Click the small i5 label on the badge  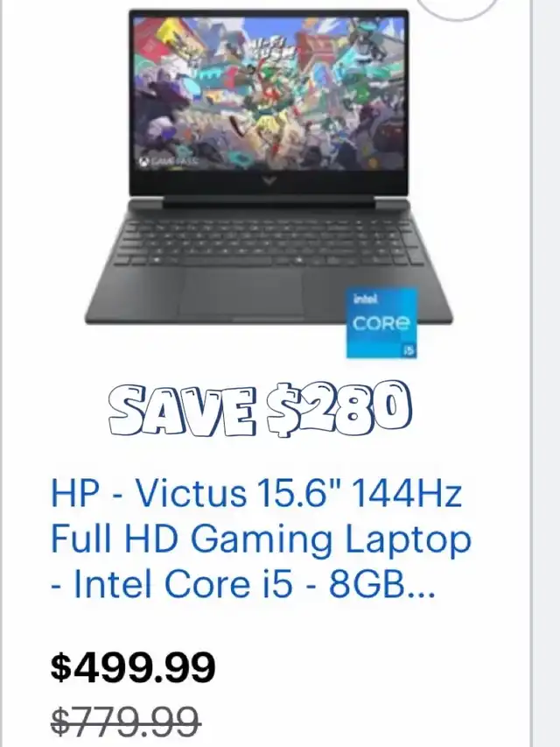[x=408, y=350]
